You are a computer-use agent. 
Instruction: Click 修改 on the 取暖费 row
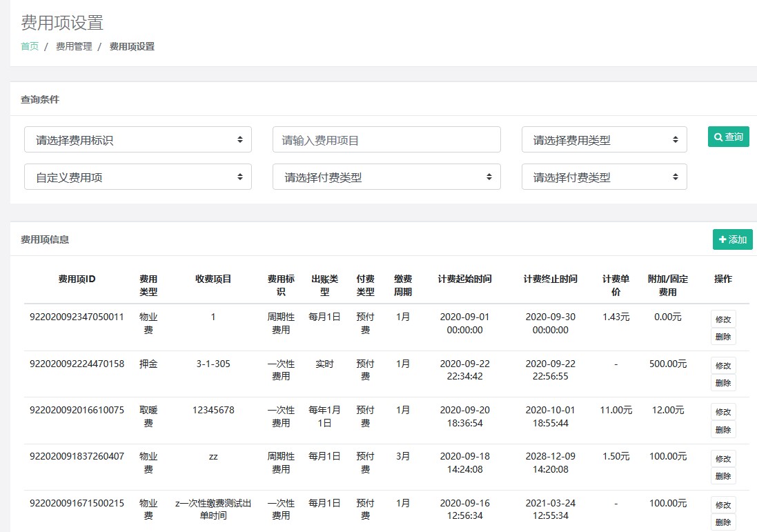tap(723, 412)
